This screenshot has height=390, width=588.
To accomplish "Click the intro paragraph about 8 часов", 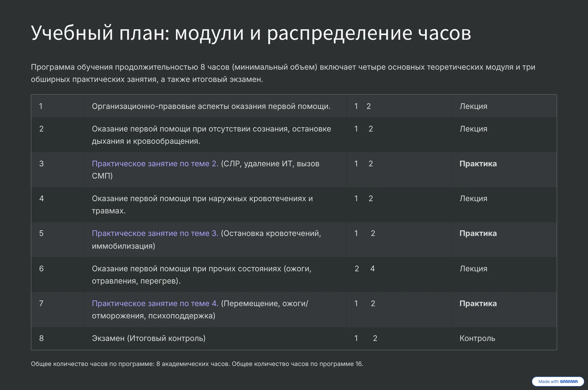I will tap(283, 73).
